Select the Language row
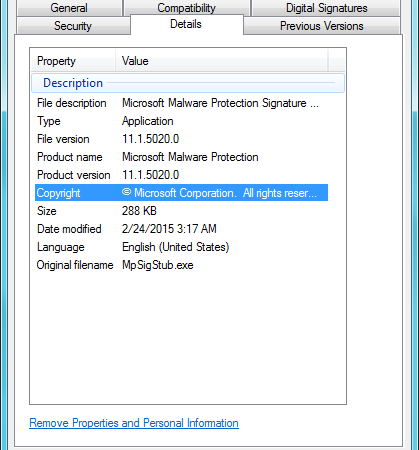The height and width of the screenshot is (450, 419). coord(181,247)
